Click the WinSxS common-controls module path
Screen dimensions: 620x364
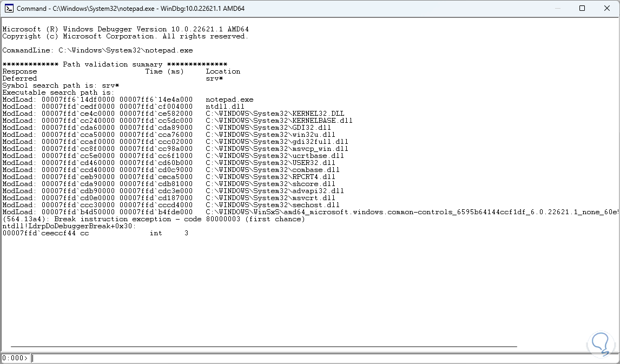[x=412, y=212]
